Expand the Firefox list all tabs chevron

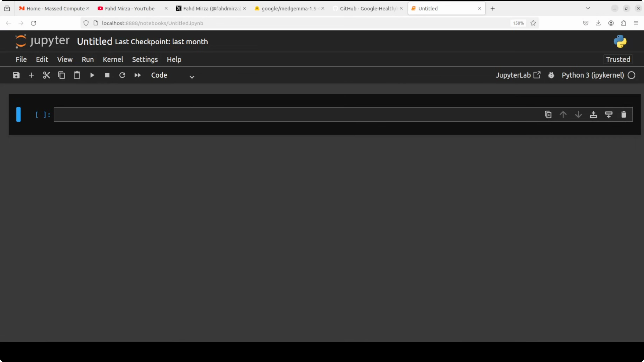click(588, 9)
